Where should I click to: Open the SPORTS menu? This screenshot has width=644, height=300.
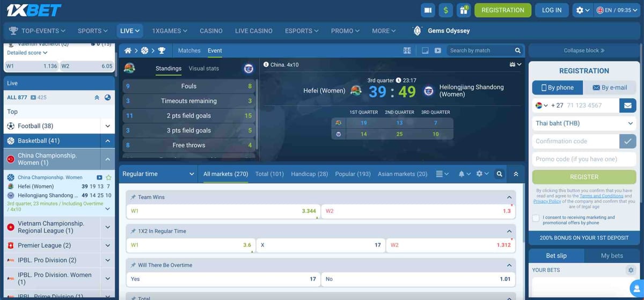pos(92,31)
